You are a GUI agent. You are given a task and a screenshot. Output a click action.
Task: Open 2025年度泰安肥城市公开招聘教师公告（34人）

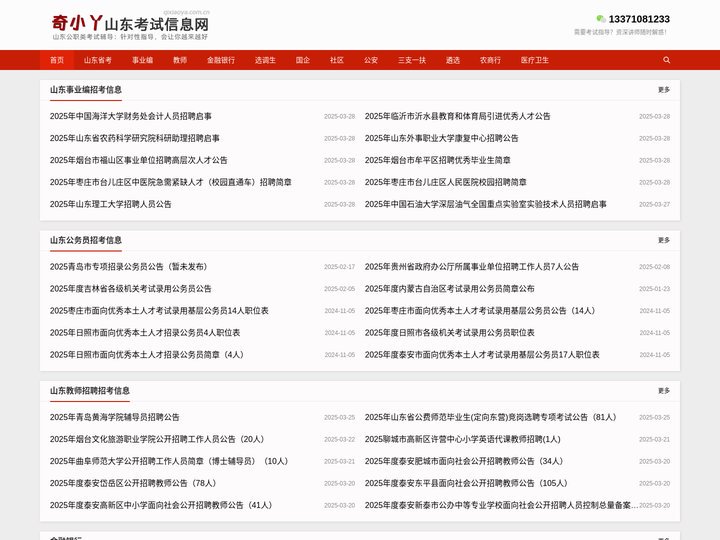(x=464, y=462)
